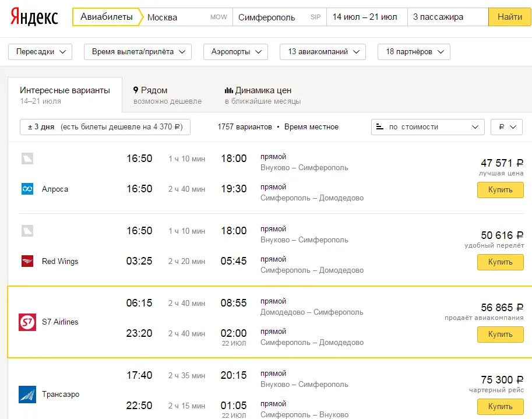Image resolution: width=532 pixels, height=419 pixels.
Task: Click 'Симферополь – Внуково' route text
Action: tap(304, 414)
